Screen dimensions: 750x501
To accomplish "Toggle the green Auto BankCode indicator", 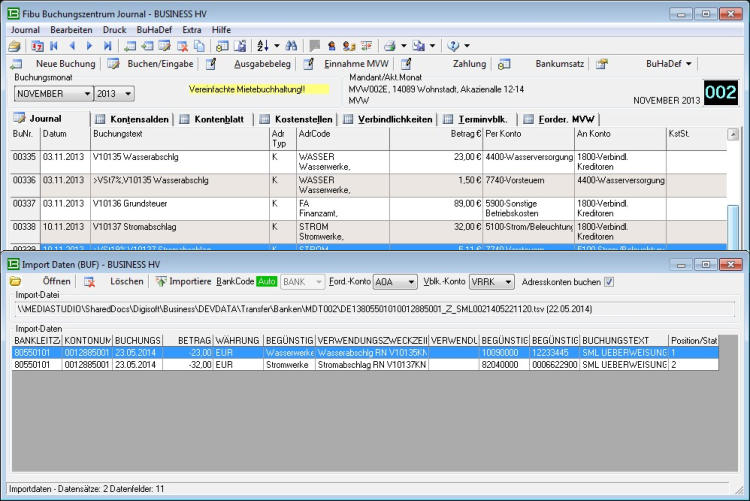I will pos(266,282).
